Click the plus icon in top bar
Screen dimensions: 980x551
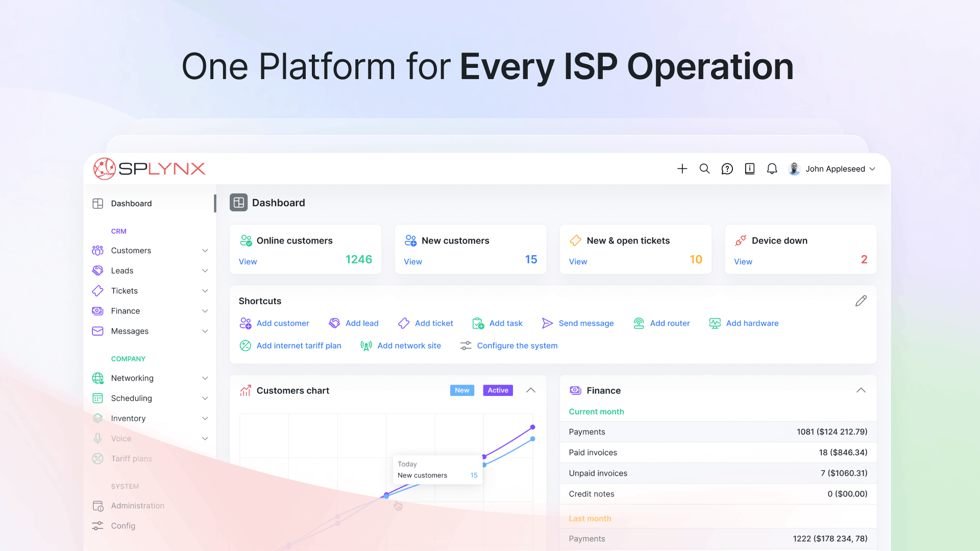[682, 169]
